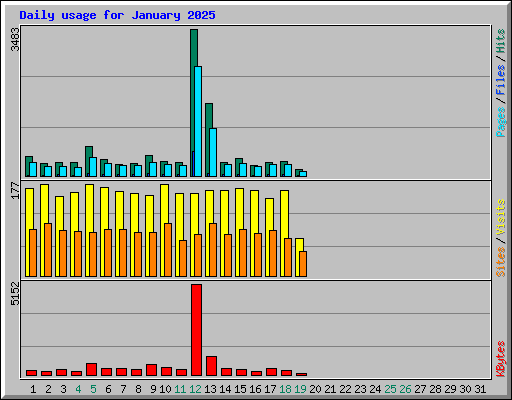Click the red KBytes bar for day 13
Screen dimensions: 512x400
coord(211,366)
